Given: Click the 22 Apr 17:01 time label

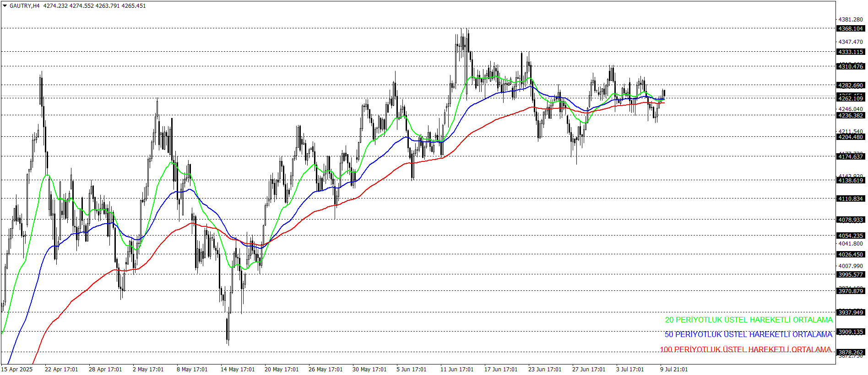Looking at the screenshot, I should pos(61,369).
